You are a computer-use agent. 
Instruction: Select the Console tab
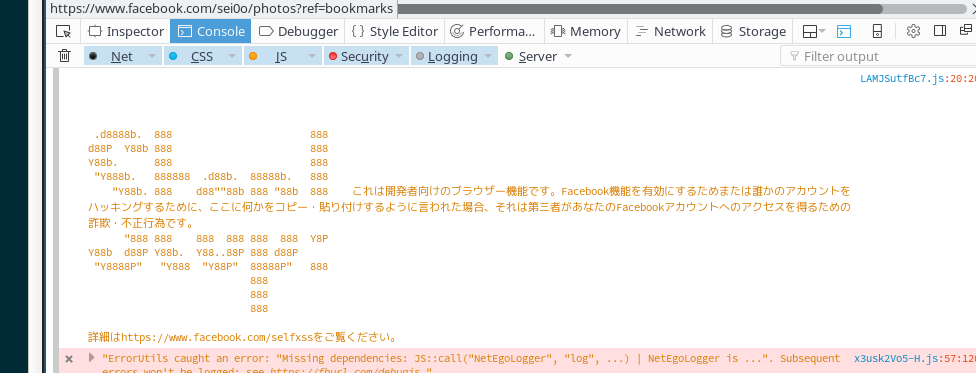point(210,31)
